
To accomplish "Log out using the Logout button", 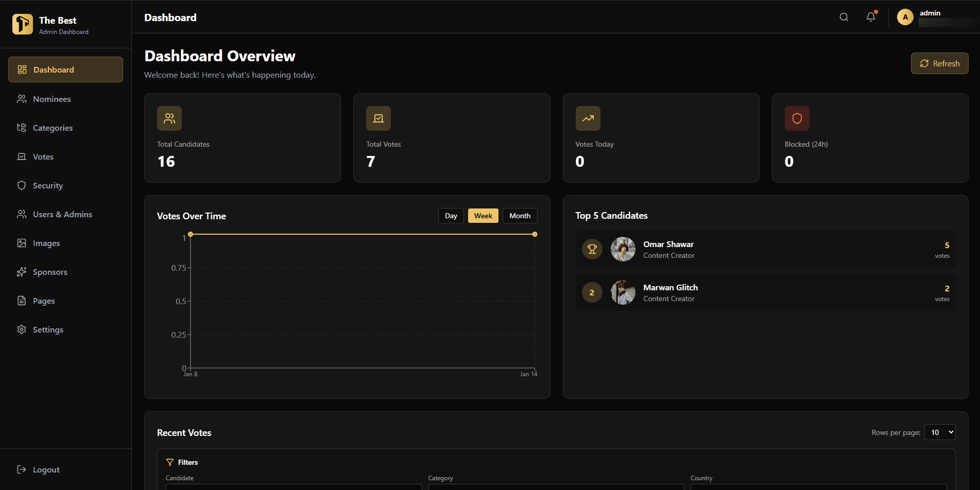I will [x=65, y=469].
